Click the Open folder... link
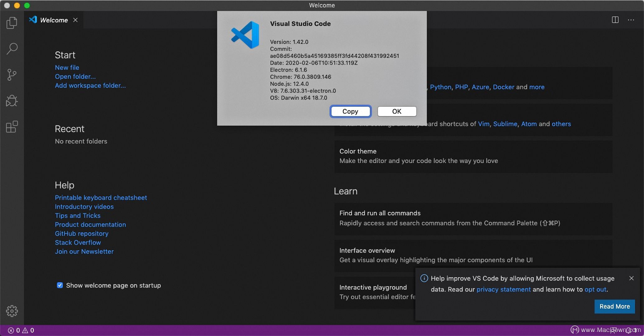The width and height of the screenshot is (644, 336). click(x=75, y=77)
